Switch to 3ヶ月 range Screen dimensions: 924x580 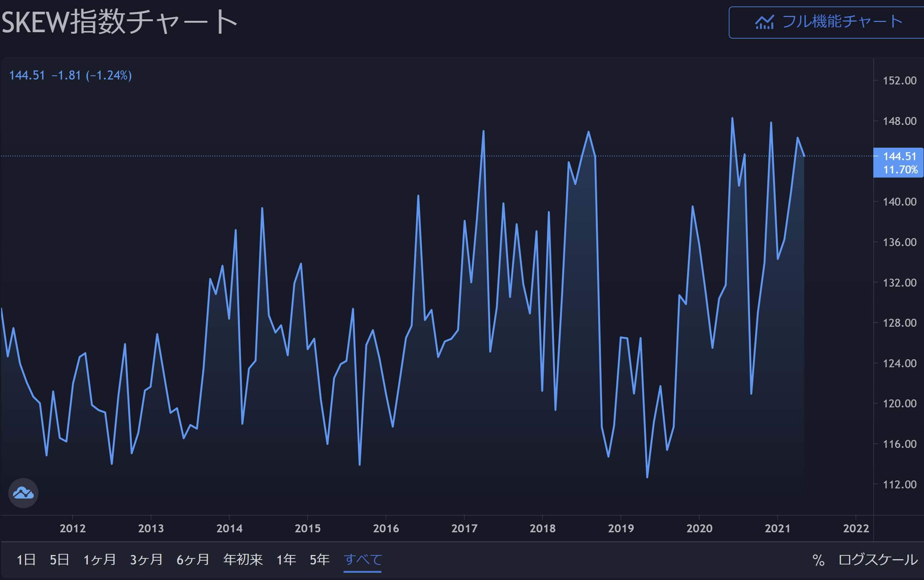pos(146,560)
